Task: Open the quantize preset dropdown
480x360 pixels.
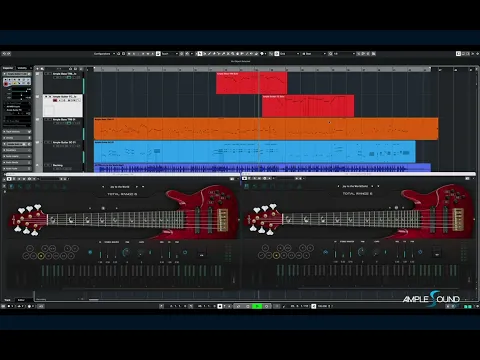Action: point(344,54)
